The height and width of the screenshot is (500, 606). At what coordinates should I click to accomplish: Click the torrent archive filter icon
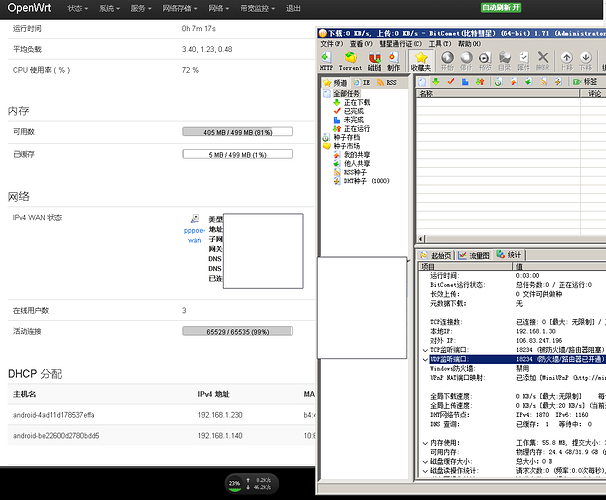click(x=499, y=82)
